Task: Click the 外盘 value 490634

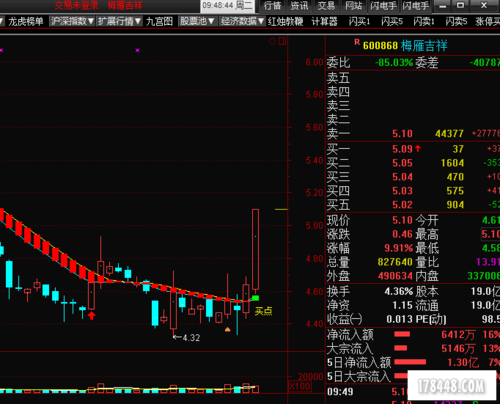Action: pos(395,276)
